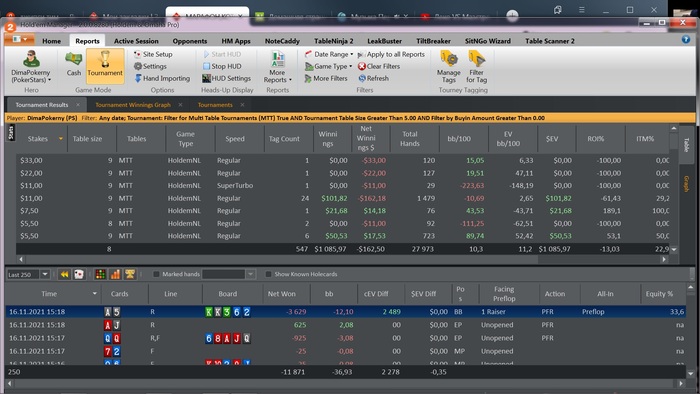Click the orange bar chart icon
700x394 pixels.
tap(115, 274)
